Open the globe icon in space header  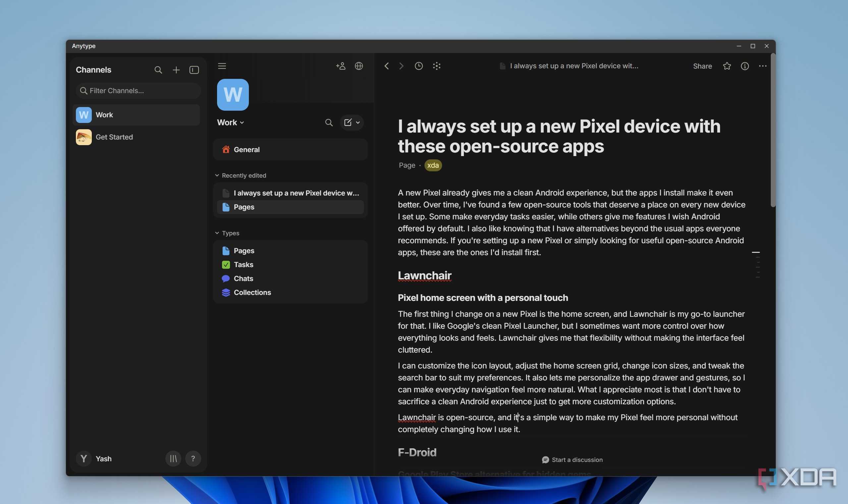pyautogui.click(x=359, y=66)
